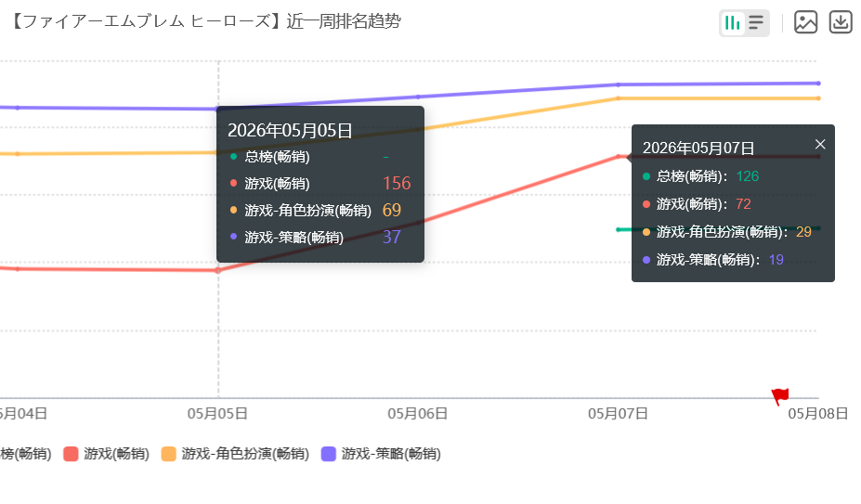Viewport: 861px width, 504px height.
Task: Click the orange 角色扮演 legend swatch
Action: 168,454
